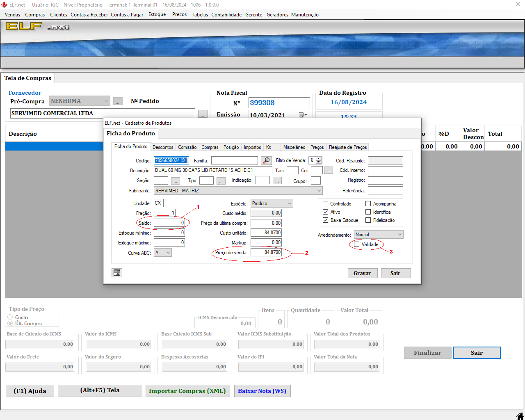Click the magnifier search icon beside Família

coord(266,160)
